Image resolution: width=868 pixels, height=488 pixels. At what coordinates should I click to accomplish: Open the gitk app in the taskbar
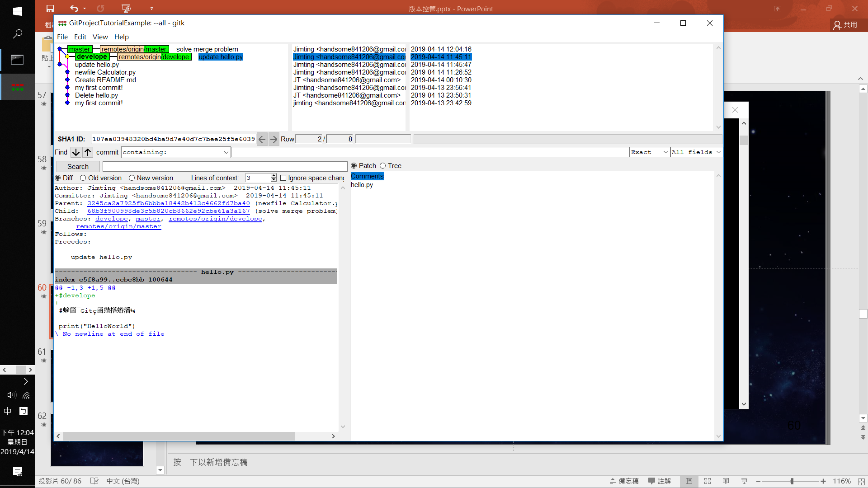coord(18,87)
